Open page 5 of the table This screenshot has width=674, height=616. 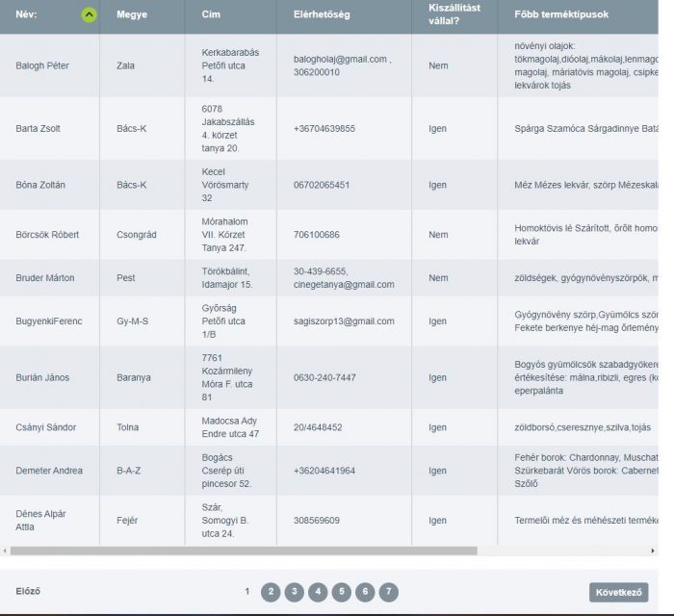pyautogui.click(x=341, y=592)
